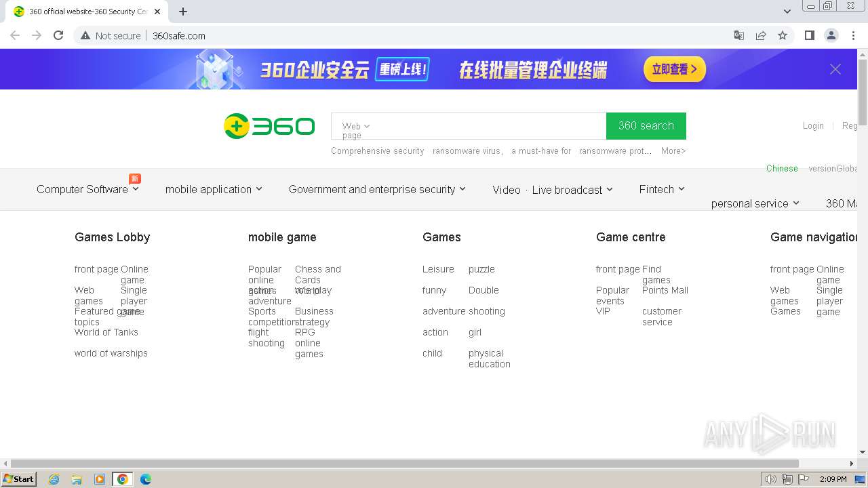Open the physical education link

coord(489,359)
